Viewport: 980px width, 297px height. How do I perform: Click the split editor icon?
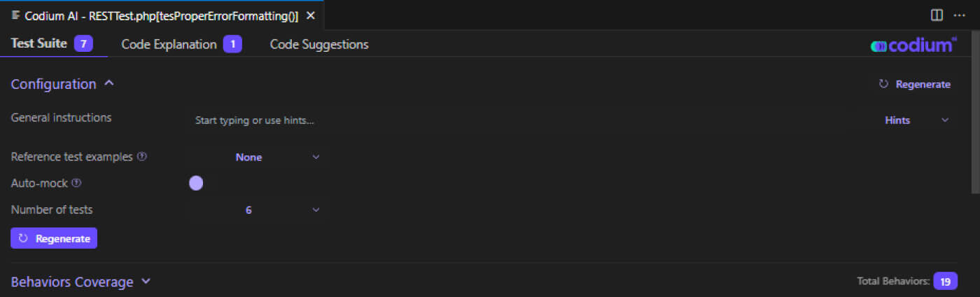tap(937, 15)
